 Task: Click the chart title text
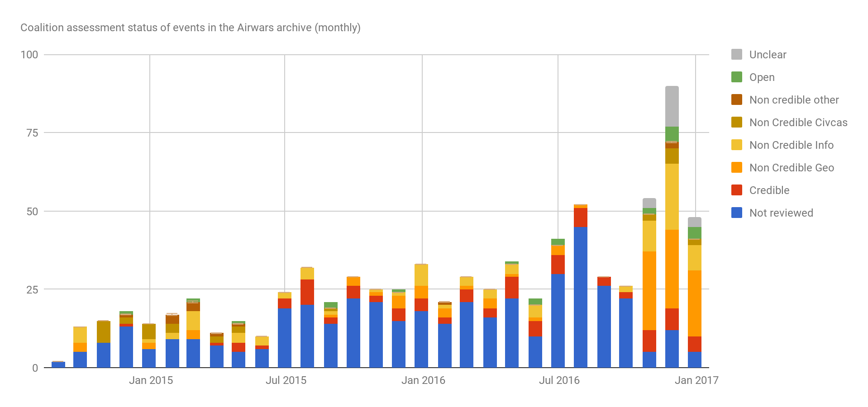click(191, 28)
